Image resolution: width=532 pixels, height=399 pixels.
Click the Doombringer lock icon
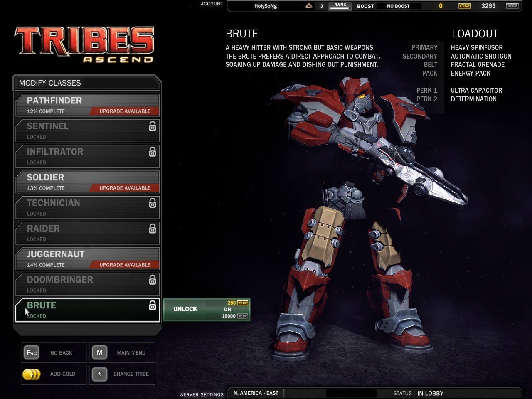coord(153,280)
